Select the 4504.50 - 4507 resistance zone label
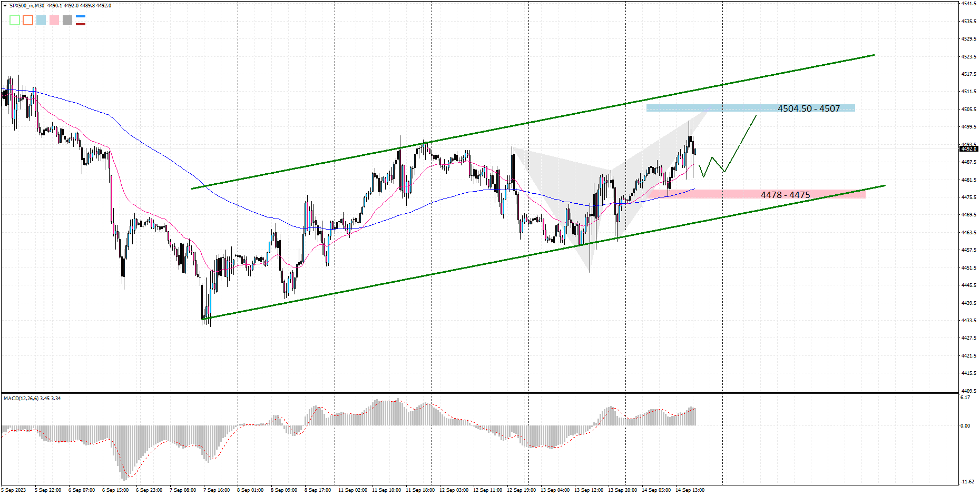The height and width of the screenshot is (496, 980). (809, 108)
